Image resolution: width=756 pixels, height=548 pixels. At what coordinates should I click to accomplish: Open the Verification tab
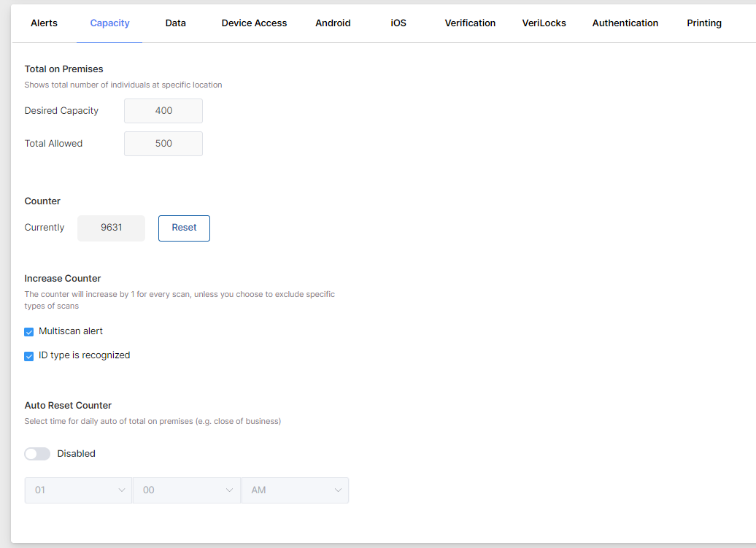[470, 23]
